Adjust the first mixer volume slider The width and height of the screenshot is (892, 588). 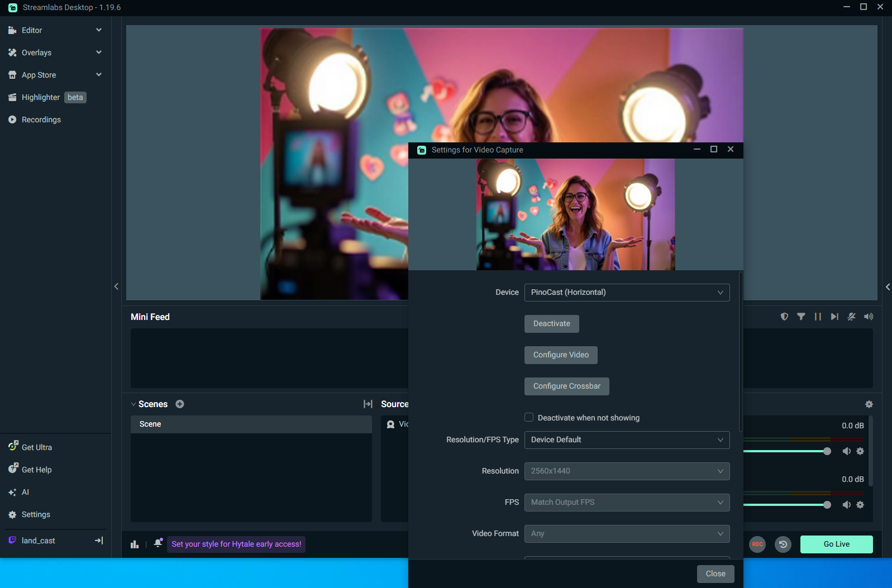coord(827,451)
